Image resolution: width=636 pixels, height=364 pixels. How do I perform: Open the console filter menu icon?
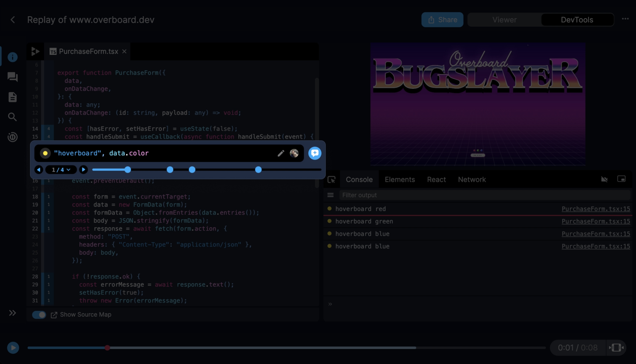point(330,195)
